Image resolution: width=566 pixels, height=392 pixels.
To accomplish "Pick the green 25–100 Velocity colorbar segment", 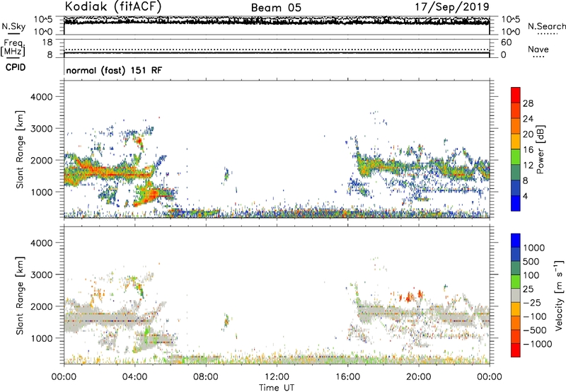I will pos(516,282).
